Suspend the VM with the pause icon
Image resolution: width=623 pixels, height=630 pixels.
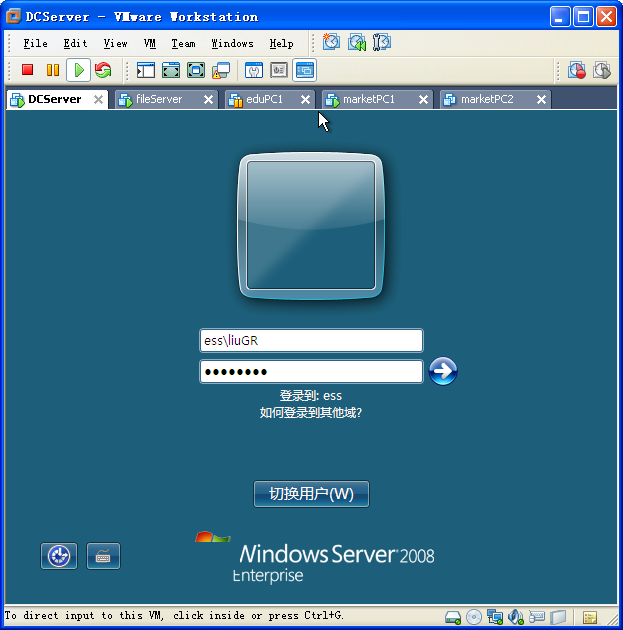(53, 70)
